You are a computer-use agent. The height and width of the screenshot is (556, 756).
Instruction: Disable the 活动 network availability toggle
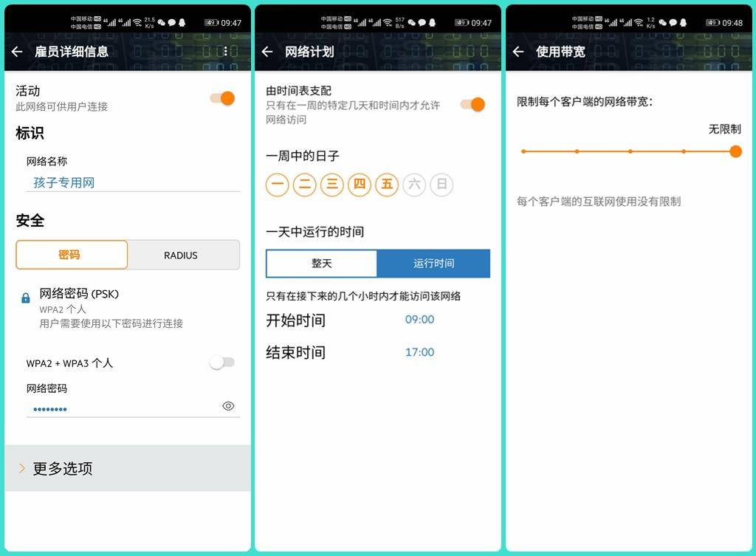click(221, 97)
